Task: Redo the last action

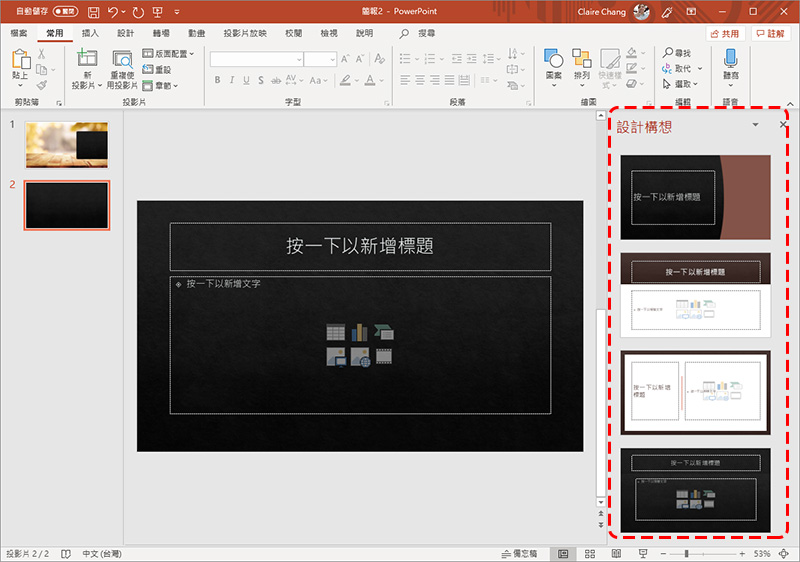Action: click(138, 12)
